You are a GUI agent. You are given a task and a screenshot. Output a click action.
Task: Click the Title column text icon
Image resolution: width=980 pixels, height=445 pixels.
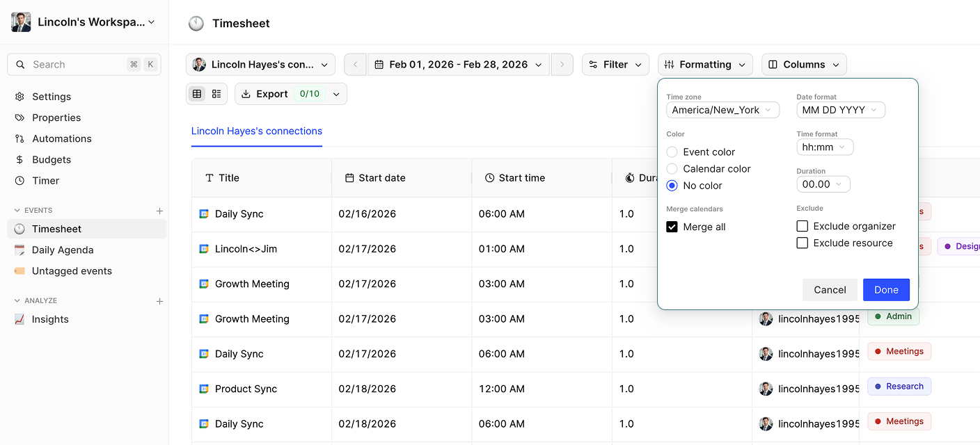(x=209, y=178)
